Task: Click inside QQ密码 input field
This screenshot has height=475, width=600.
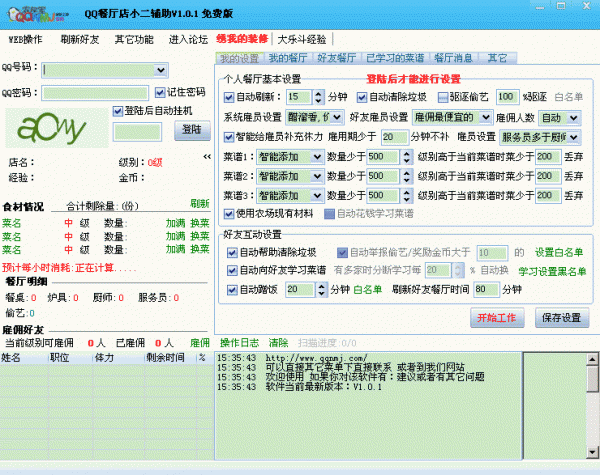Action: point(95,93)
